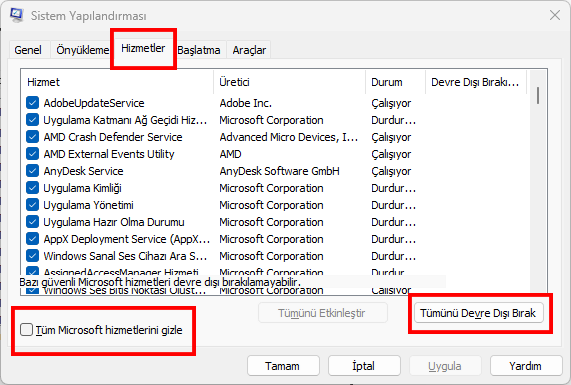Image resolution: width=571 pixels, height=385 pixels.
Task: Toggle AppX Deployment Service checkbox
Action: click(32, 239)
